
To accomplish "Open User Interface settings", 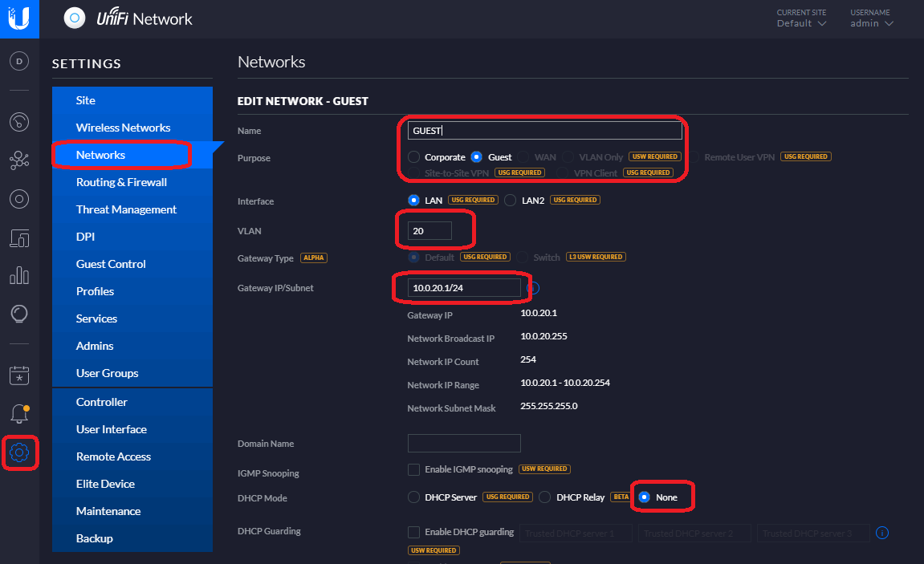I will pyautogui.click(x=132, y=430).
